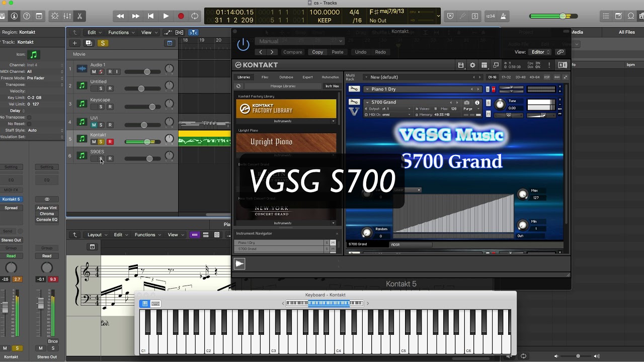Switch to Kontakt Database tab

[286, 77]
